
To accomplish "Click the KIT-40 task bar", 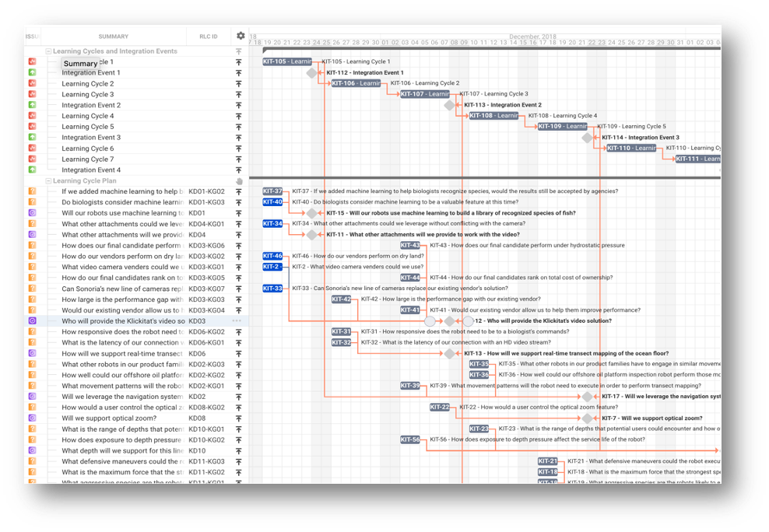I will pyautogui.click(x=272, y=201).
